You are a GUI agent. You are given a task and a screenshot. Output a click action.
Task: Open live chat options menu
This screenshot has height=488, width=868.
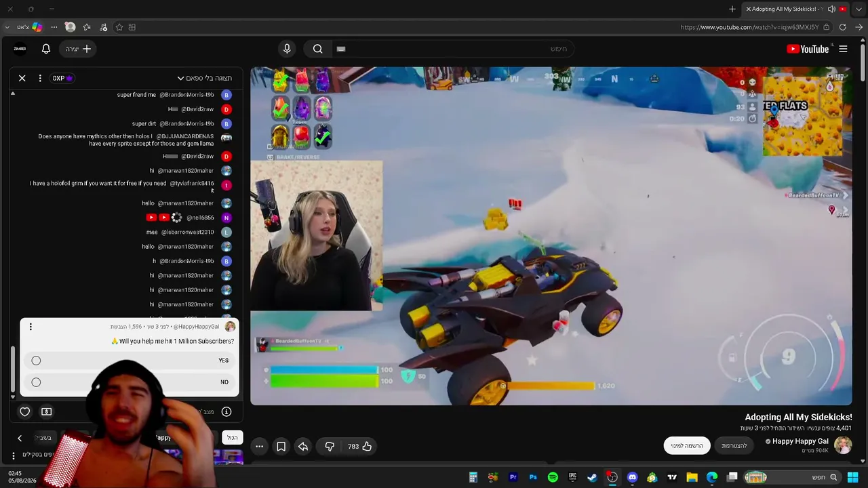(x=40, y=78)
